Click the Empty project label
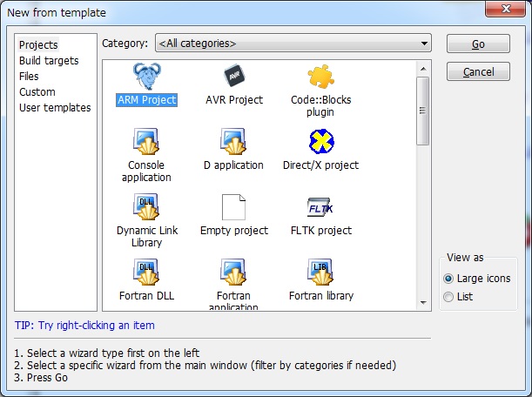Screen dimensions: 532x397 [234, 231]
